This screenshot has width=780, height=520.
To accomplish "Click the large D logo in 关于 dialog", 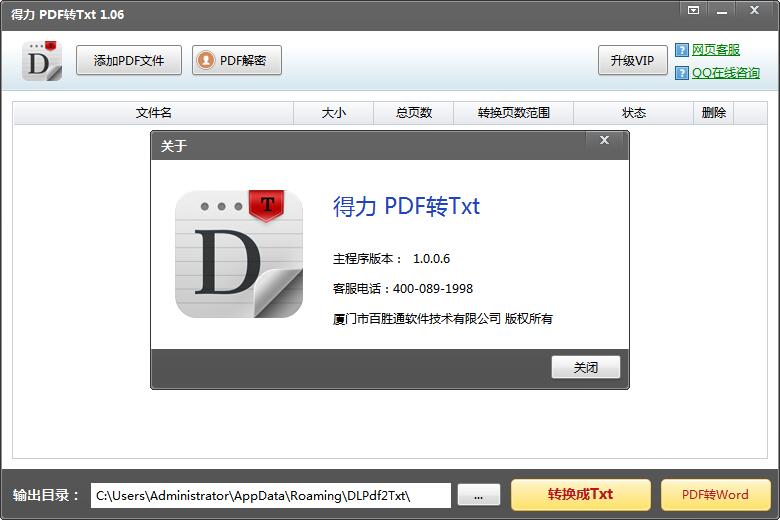I will coord(239,254).
